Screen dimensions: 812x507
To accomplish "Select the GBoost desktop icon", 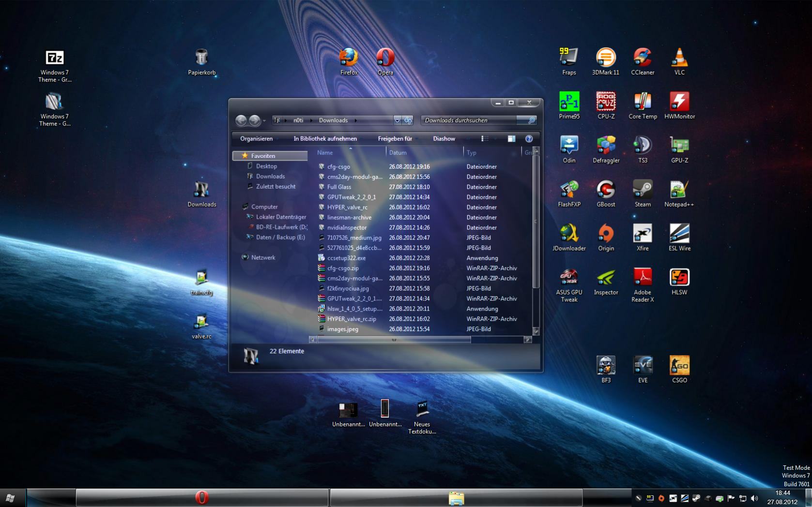I will [606, 194].
